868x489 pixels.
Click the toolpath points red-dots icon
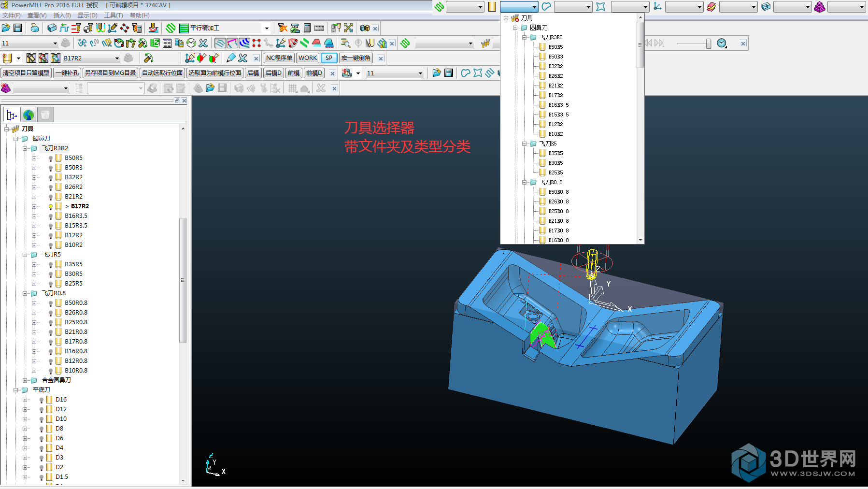256,43
